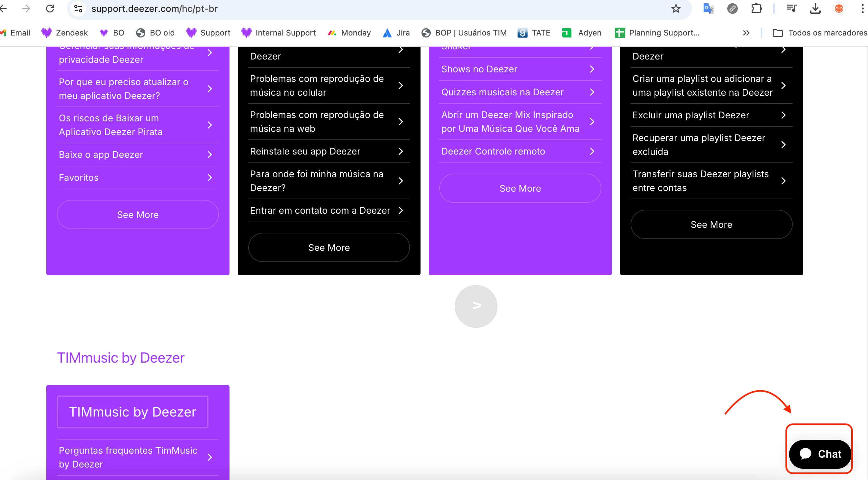The height and width of the screenshot is (480, 868).
Task: Show hidden bookmarks with double chevron
Action: click(746, 33)
